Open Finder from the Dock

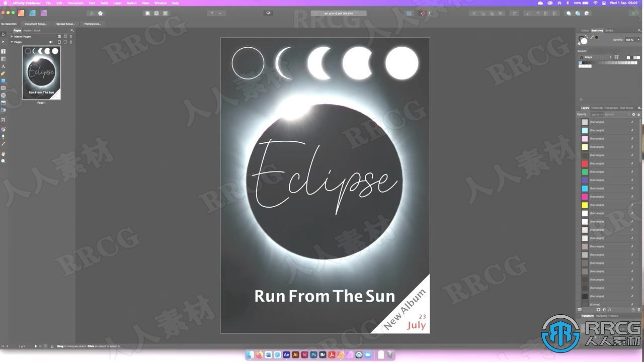(251, 354)
